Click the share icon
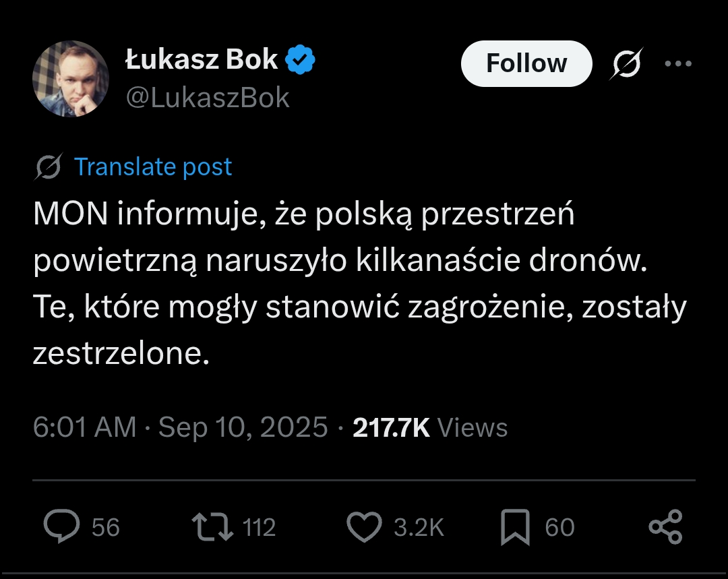 (x=665, y=527)
